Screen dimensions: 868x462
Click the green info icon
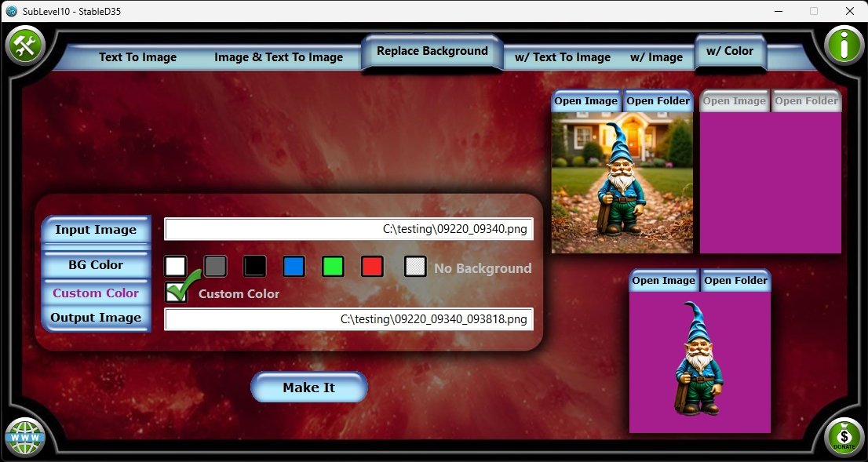pyautogui.click(x=844, y=45)
